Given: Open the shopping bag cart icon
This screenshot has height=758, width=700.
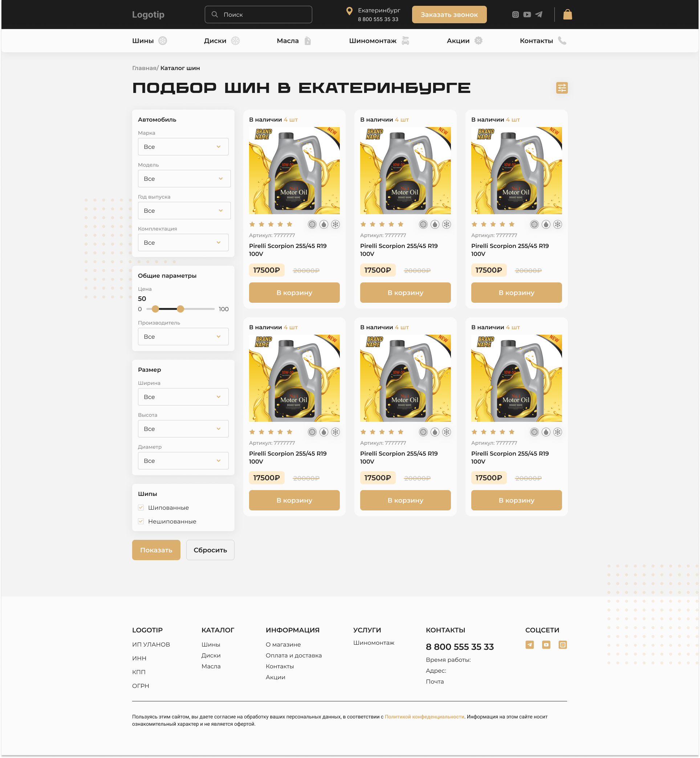Looking at the screenshot, I should tap(567, 15).
